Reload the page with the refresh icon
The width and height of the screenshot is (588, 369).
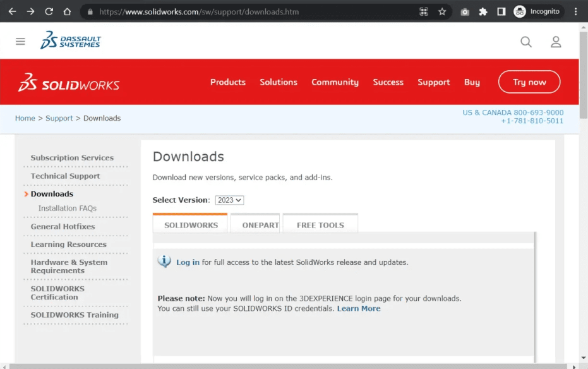tap(49, 11)
